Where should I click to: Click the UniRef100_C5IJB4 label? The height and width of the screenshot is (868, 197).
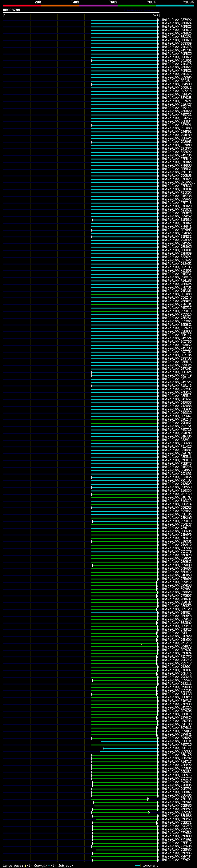tap(177, 81)
